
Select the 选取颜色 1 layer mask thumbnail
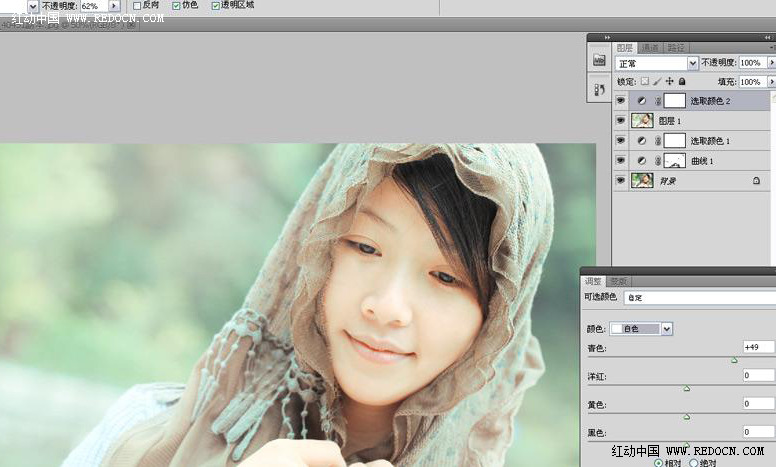[674, 141]
